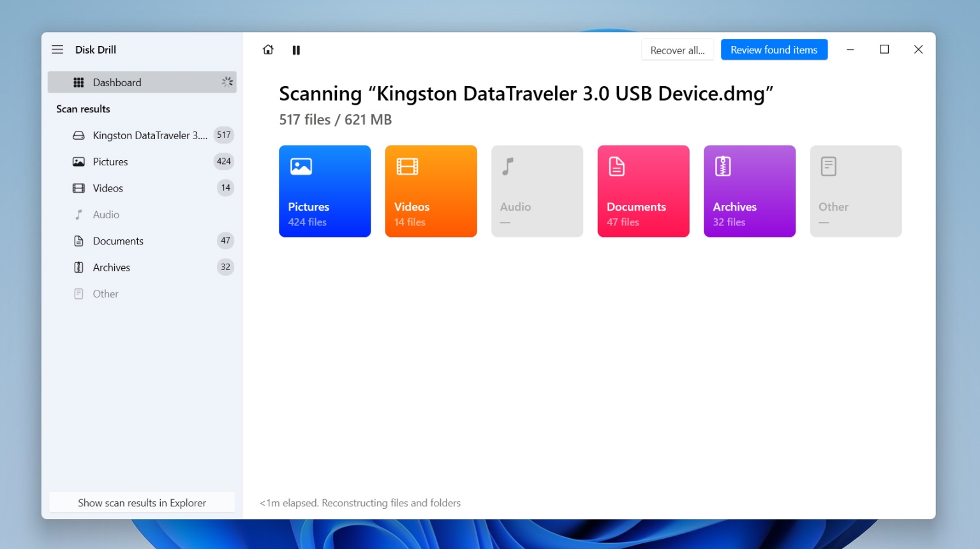Click the picture icon in sidebar Pictures row
This screenshot has width=980, height=549.
[x=78, y=162]
